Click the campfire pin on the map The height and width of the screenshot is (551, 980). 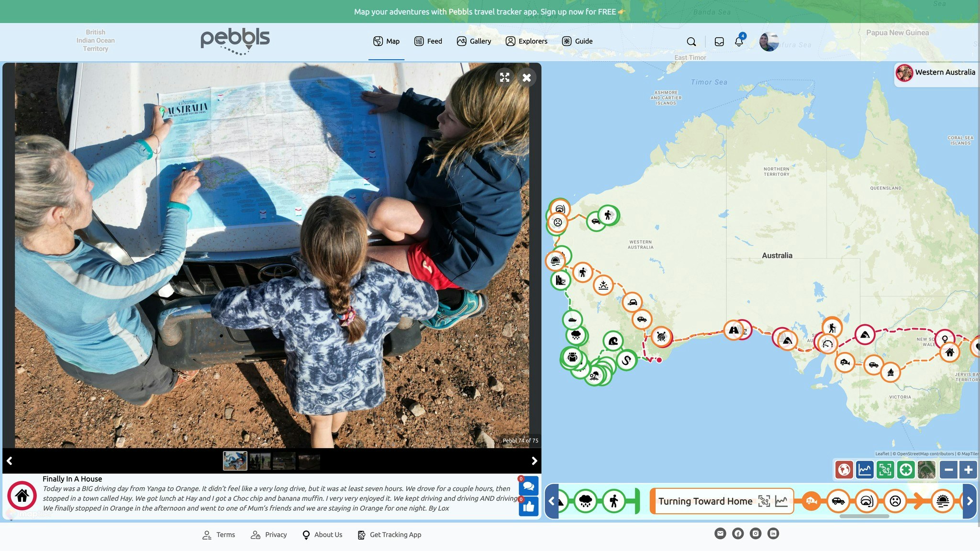[891, 372]
